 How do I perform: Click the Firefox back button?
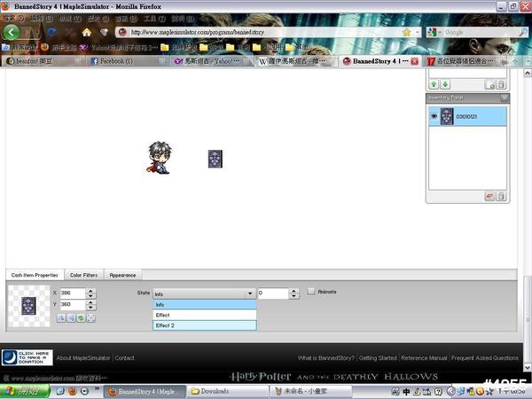coord(12,33)
